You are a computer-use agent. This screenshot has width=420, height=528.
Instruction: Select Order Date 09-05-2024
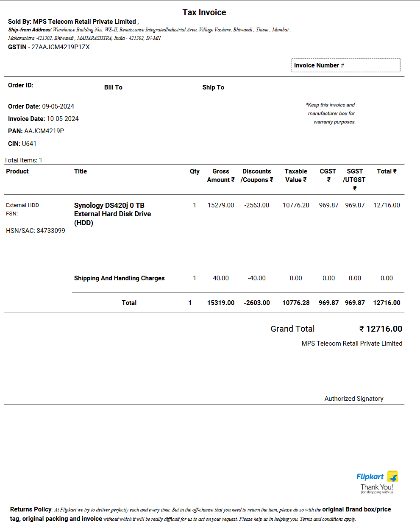(41, 106)
